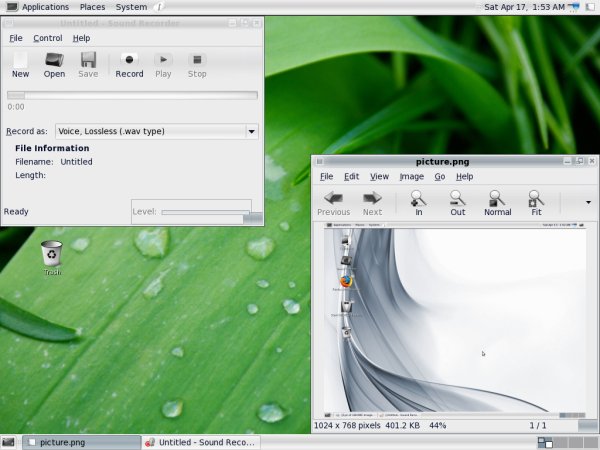This screenshot has height=450, width=600.
Task: Open the Control menu in Sound Recorder
Action: point(47,38)
